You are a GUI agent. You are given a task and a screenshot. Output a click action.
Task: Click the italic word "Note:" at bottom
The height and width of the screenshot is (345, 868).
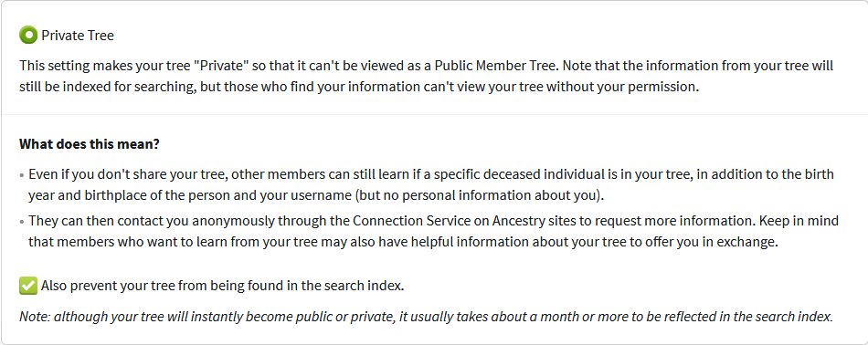click(x=35, y=317)
